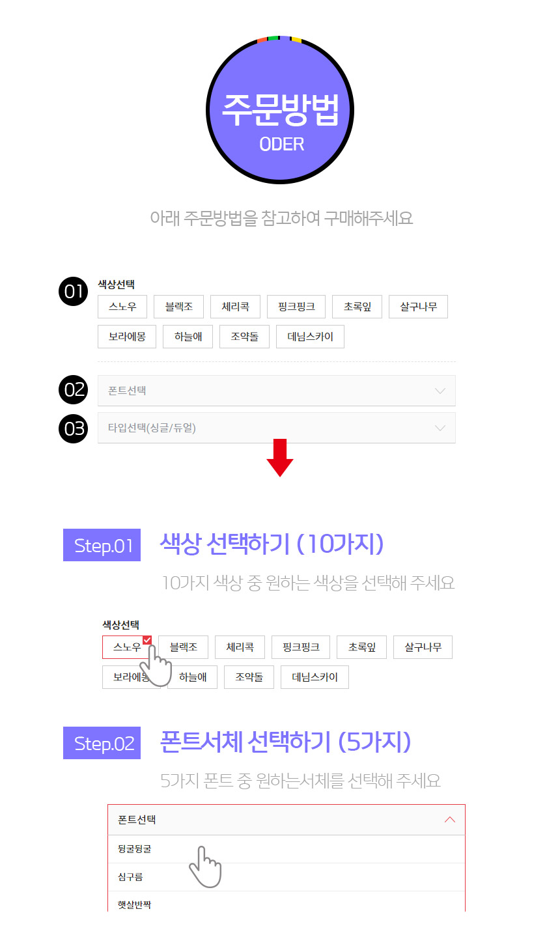
Task: Click the black 01 number circle
Action: tap(73, 292)
